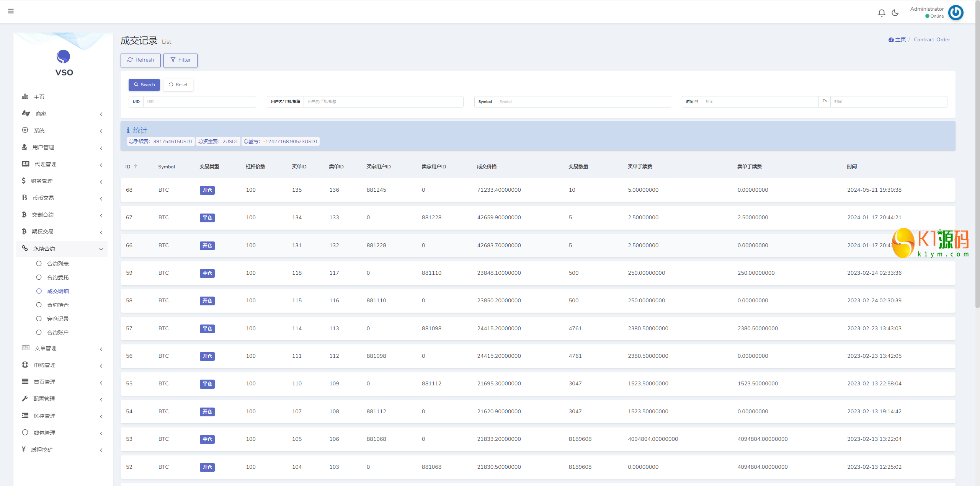This screenshot has height=486, width=980.
Task: Click the UID input field
Action: click(199, 102)
